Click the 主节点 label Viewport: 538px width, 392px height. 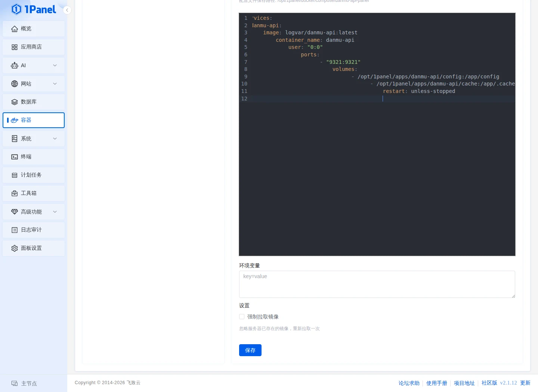29,383
